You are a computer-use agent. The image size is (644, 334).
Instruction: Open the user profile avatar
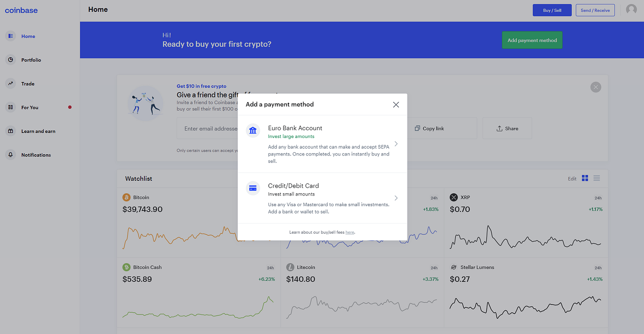click(x=631, y=10)
